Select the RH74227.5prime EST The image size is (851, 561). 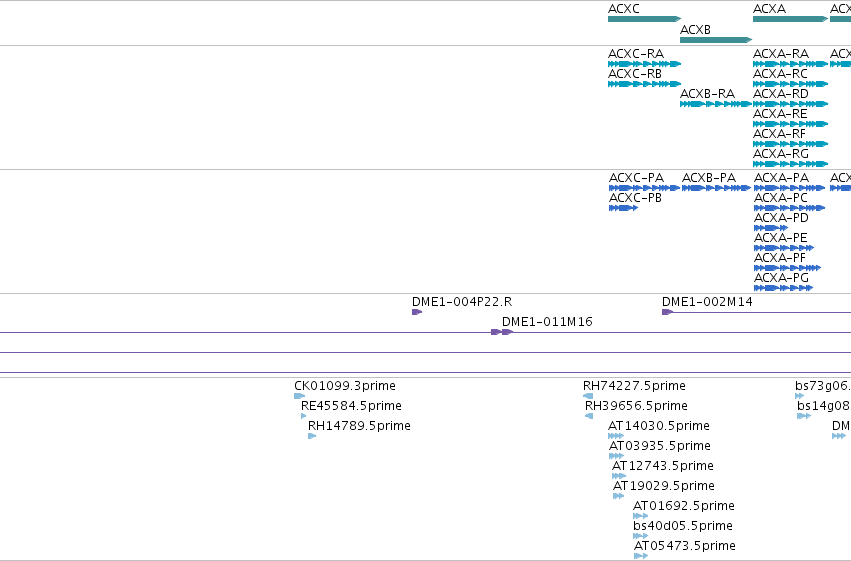click(x=588, y=396)
